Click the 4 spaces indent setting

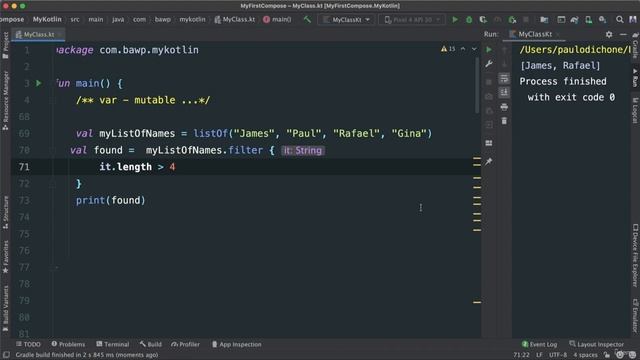[585, 355]
